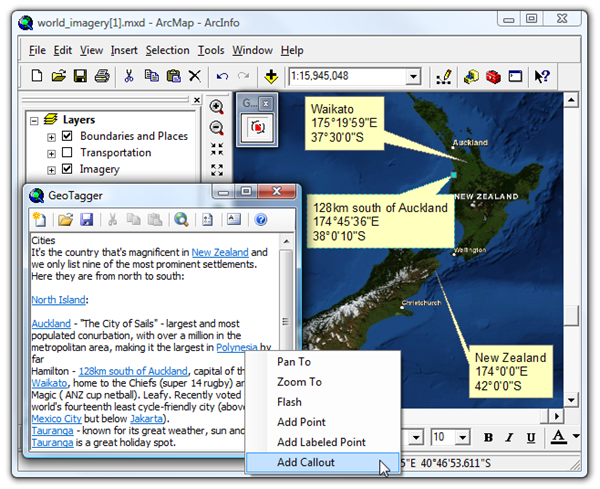Open a map document with folder icon
The width and height of the screenshot is (600, 489).
tap(59, 76)
